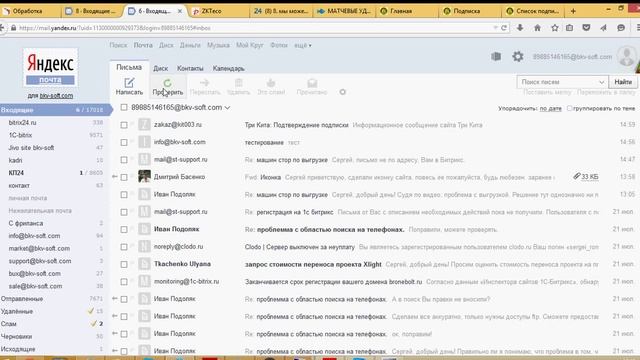The width and height of the screenshot is (640, 360).
Task: Click the Найти search button
Action: (623, 82)
